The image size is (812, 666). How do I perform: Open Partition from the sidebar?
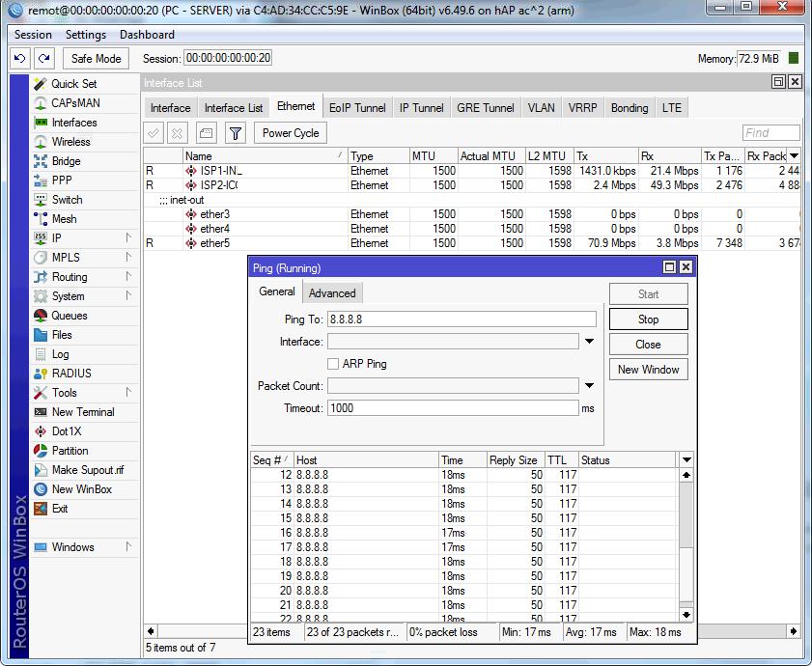tap(70, 451)
